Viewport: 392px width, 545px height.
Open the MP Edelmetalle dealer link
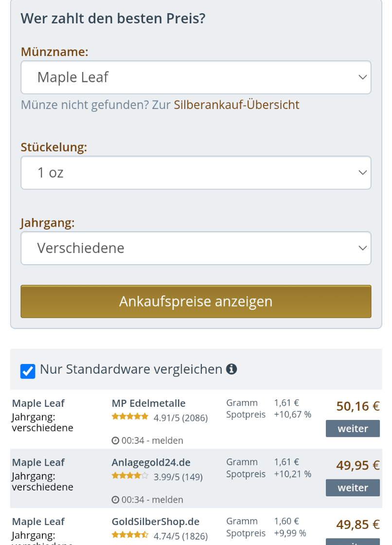(148, 403)
